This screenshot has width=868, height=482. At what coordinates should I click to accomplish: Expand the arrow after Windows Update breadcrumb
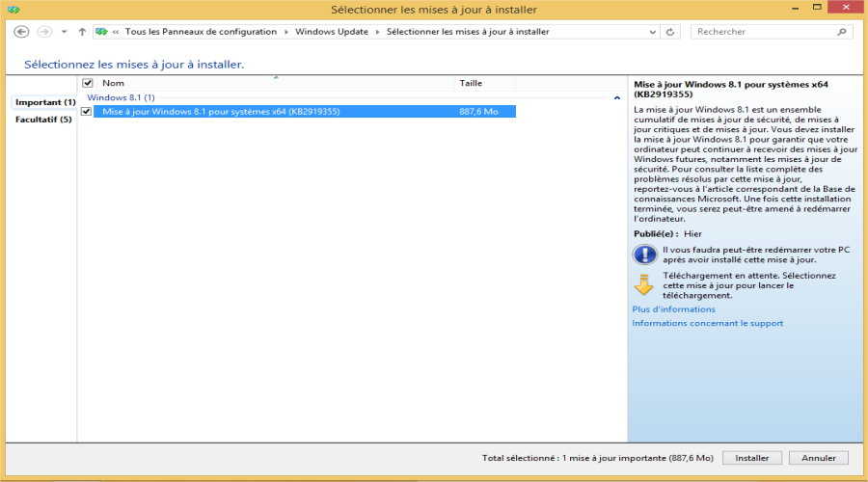click(x=377, y=32)
